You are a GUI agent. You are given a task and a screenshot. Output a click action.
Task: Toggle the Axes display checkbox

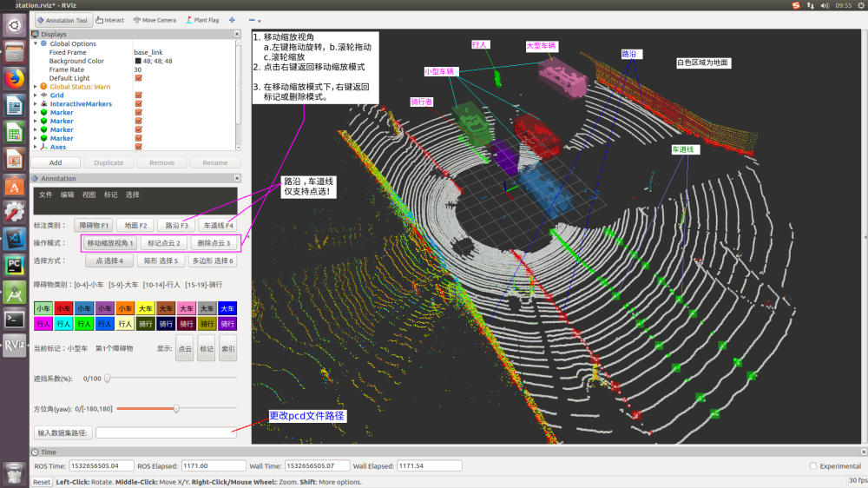pos(138,147)
